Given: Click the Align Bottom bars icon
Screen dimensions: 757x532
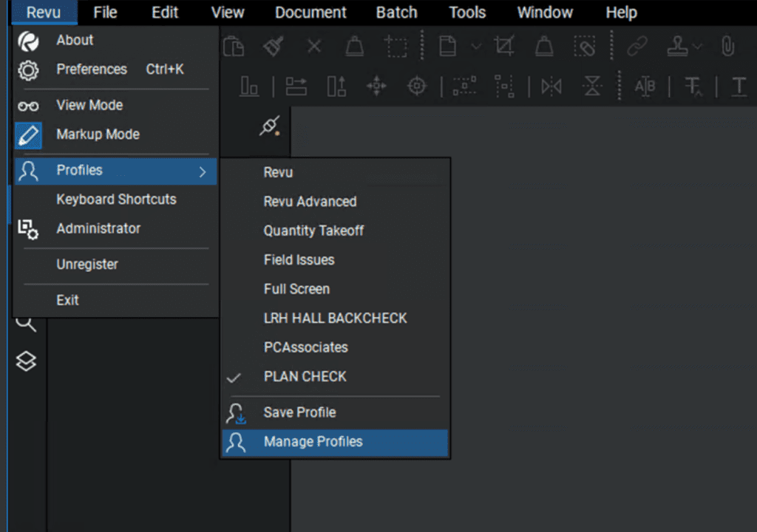Looking at the screenshot, I should pos(249,87).
